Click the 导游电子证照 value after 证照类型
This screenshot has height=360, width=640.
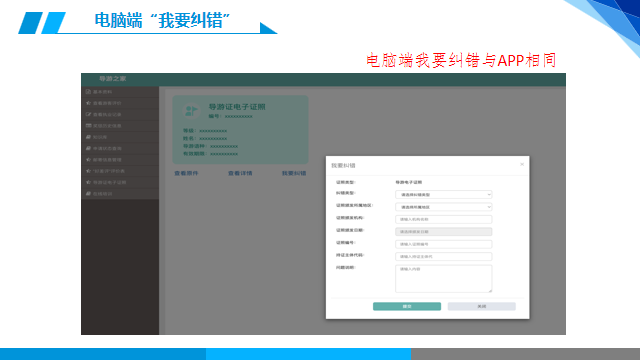[409, 182]
